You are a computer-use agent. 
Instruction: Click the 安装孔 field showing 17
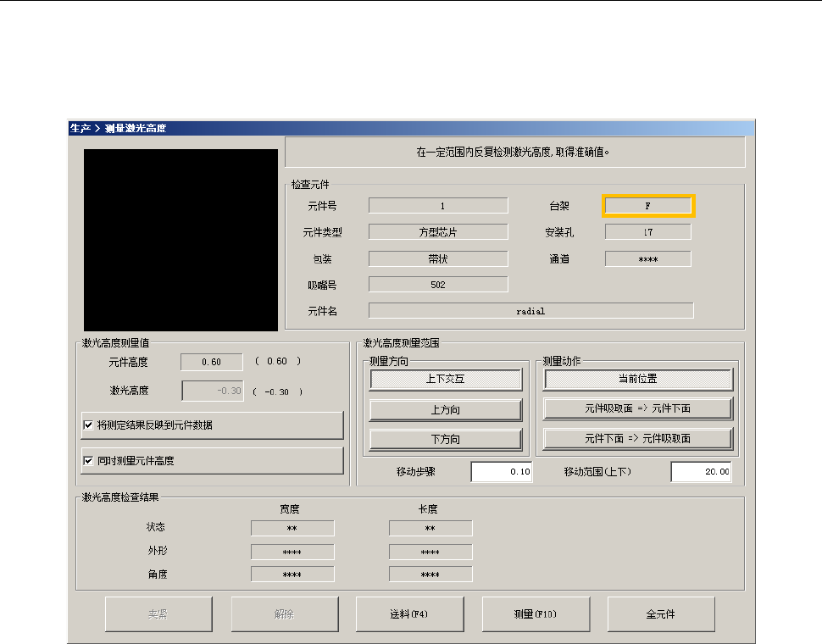648,231
